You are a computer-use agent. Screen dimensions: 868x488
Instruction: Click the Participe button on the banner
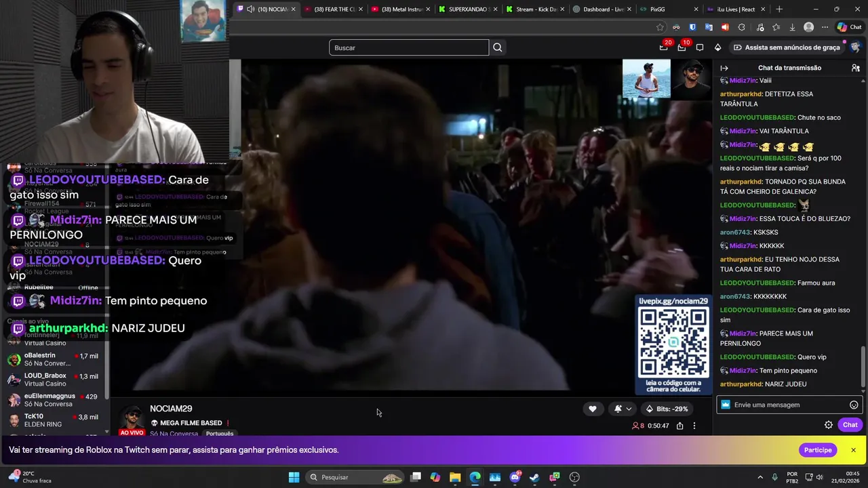point(818,450)
